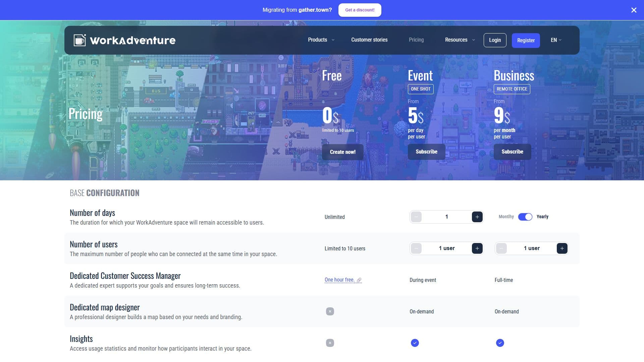Click the Free plan Insights cross icon
This screenshot has height=362, width=644.
330,343
